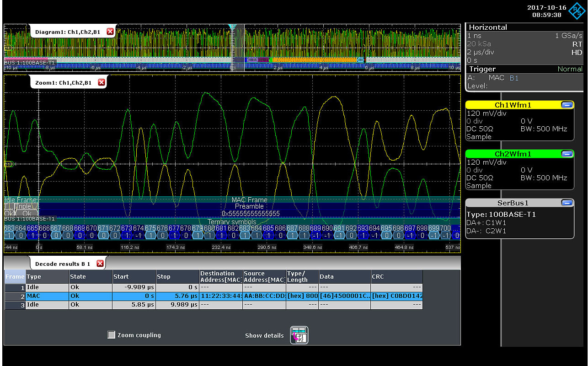Click the B1 trigger source in the Trigger panel
This screenshot has width=588, height=366.
513,77
